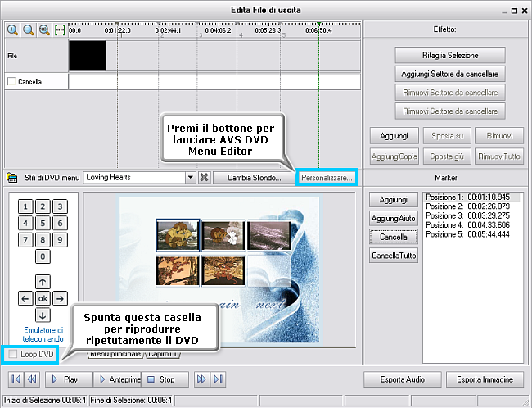532x408 pixels.
Task: Stop playback with the Stop button
Action: [165, 379]
